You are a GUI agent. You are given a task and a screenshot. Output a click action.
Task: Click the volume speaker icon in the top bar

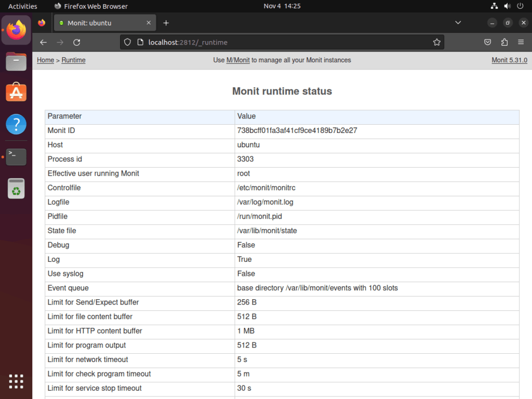507,6
